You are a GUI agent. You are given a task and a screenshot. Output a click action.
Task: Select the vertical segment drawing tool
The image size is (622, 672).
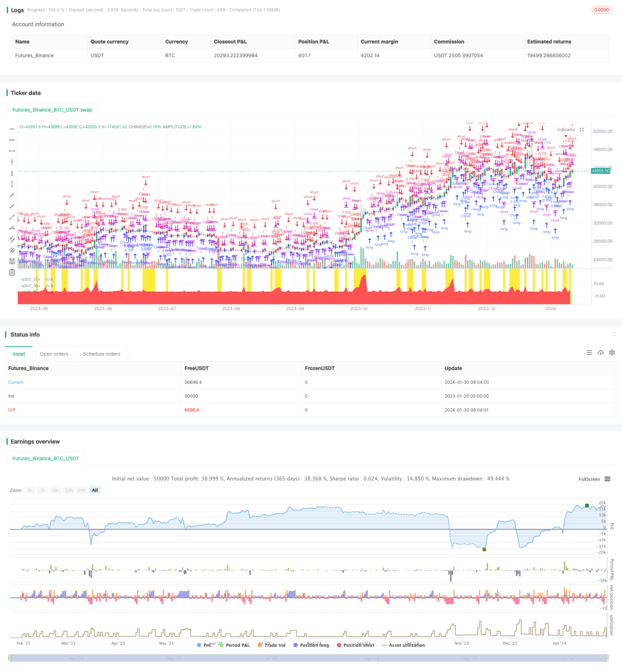coord(12,184)
